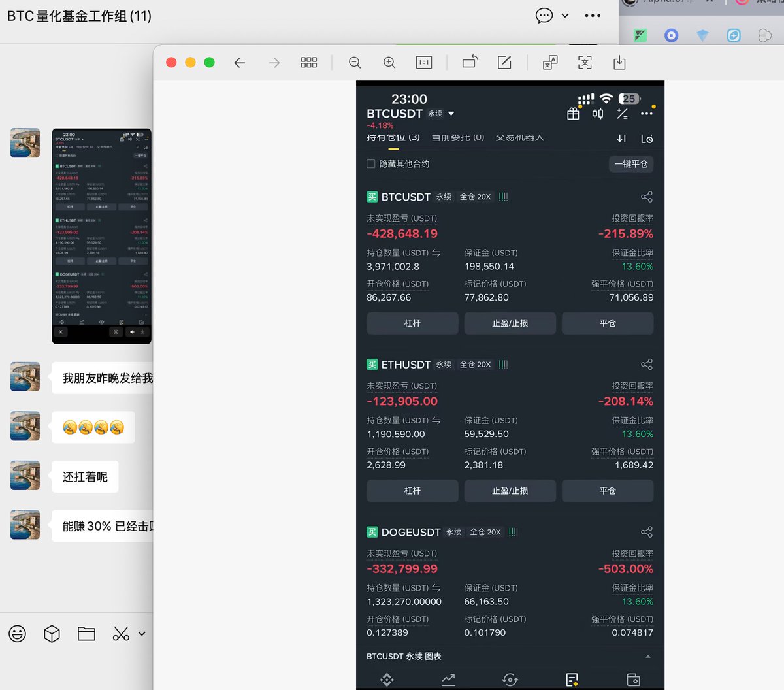Expand the BTCUSDT pair dropdown arrow
The height and width of the screenshot is (690, 784).
[x=451, y=114]
